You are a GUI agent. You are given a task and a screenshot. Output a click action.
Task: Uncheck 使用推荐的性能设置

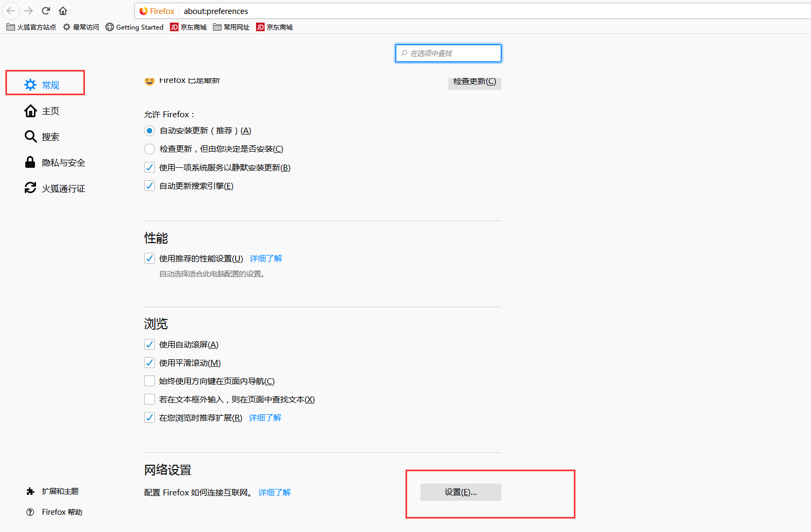point(150,258)
